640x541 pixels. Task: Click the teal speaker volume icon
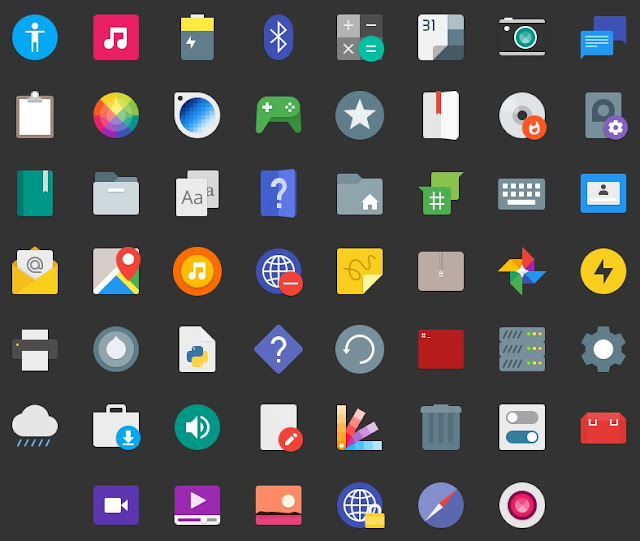[x=197, y=427]
